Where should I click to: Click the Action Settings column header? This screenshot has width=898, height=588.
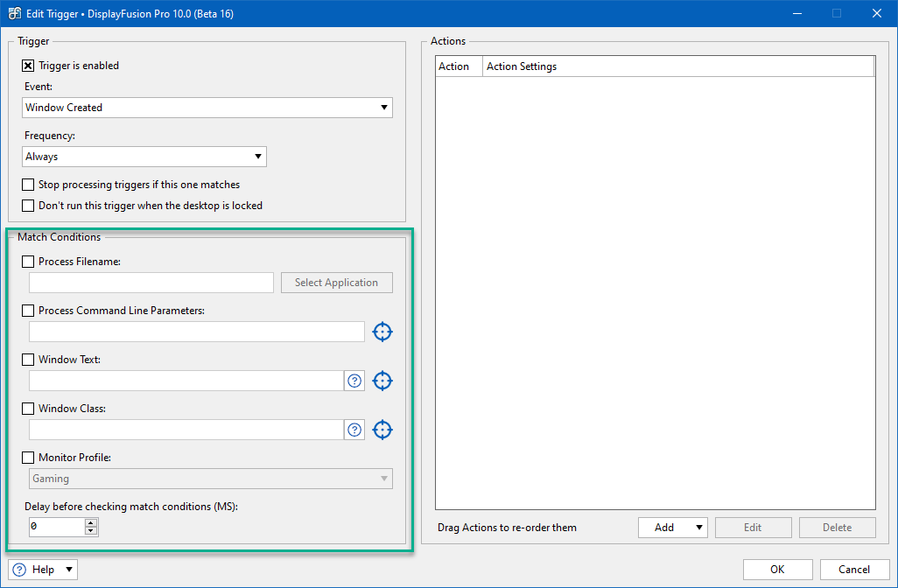click(x=678, y=66)
